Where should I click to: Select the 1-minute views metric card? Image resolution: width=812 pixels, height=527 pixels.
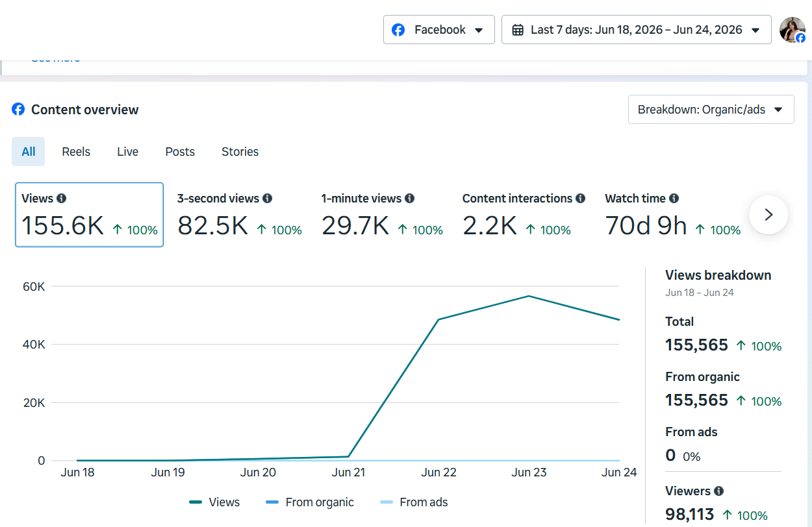click(x=382, y=215)
